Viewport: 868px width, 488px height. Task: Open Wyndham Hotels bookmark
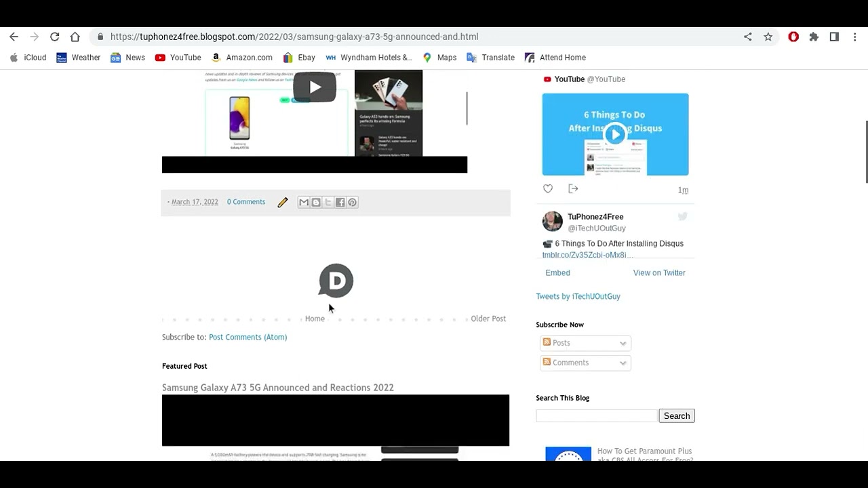point(369,58)
